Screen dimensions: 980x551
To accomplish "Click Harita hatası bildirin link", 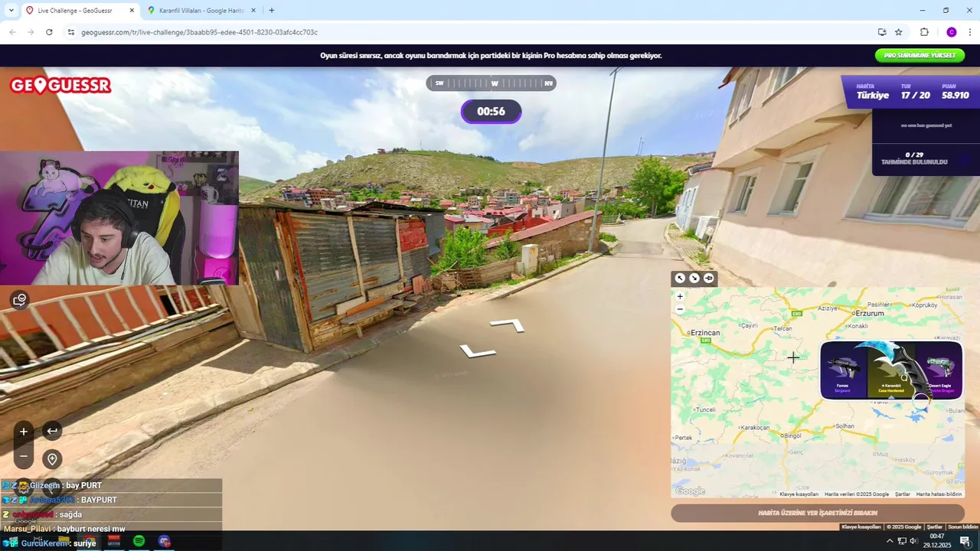I will [939, 494].
